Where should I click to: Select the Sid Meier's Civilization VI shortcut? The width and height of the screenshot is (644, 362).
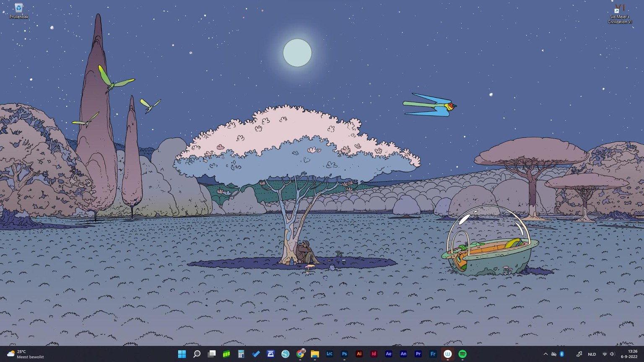[x=620, y=14]
